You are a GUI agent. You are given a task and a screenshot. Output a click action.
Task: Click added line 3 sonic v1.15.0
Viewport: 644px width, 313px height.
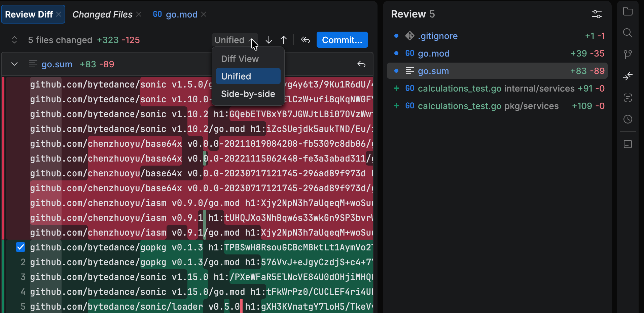(201, 277)
